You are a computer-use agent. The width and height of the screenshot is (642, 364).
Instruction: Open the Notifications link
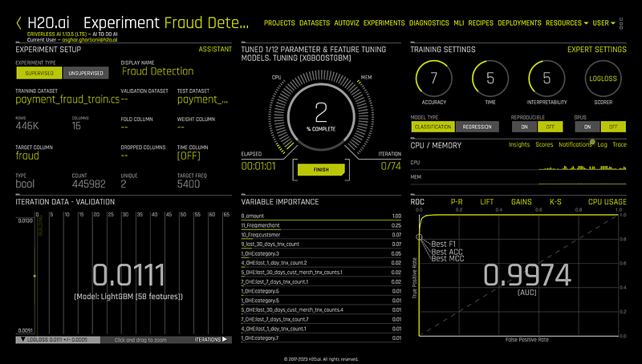tap(575, 144)
